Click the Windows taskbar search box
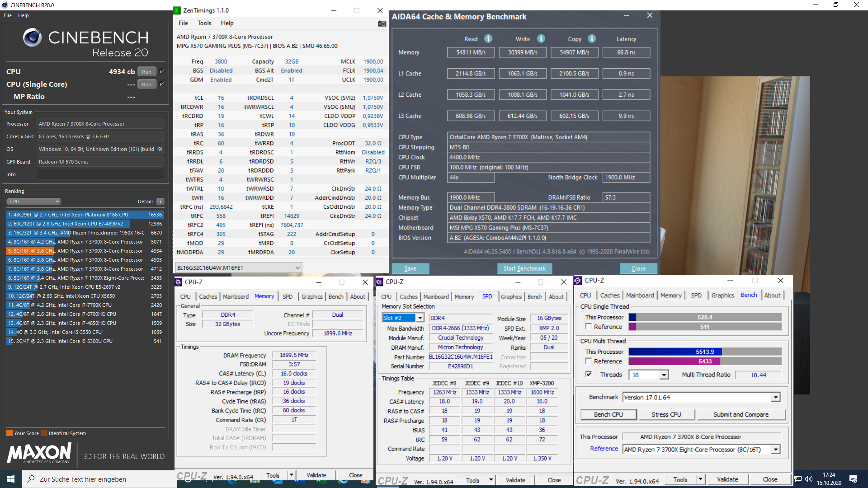868x488 pixels. click(99, 479)
